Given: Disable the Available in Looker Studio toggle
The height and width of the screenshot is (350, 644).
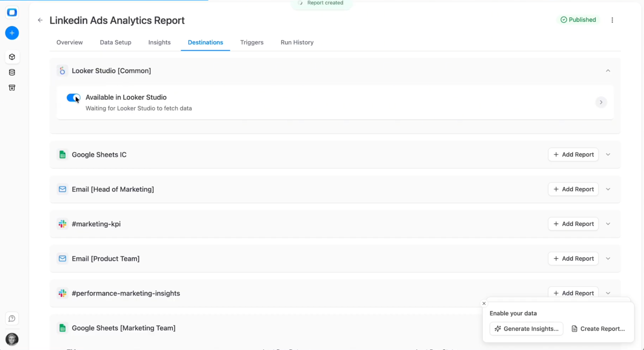Looking at the screenshot, I should click(x=73, y=98).
